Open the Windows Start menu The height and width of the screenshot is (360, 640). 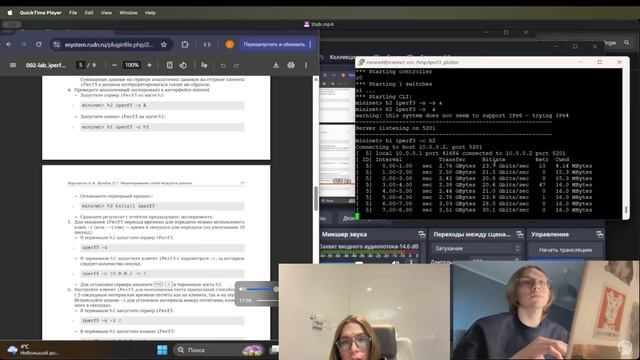(x=162, y=350)
